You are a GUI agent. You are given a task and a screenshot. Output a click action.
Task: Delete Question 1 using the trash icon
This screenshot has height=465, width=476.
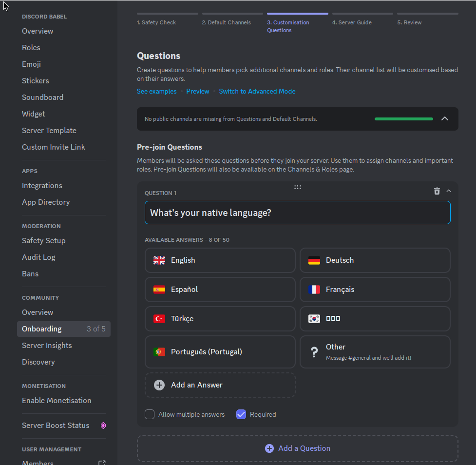click(437, 191)
